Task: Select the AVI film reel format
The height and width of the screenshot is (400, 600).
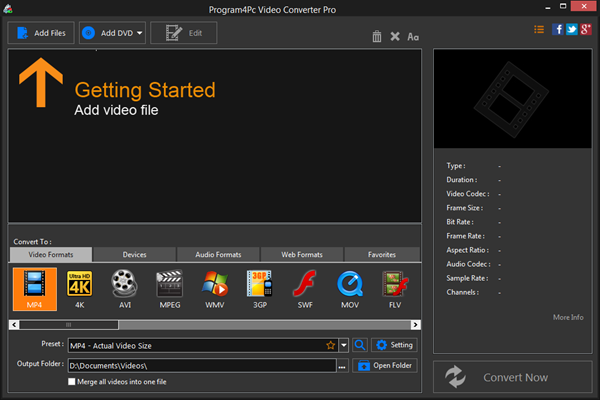Action: 125,289
